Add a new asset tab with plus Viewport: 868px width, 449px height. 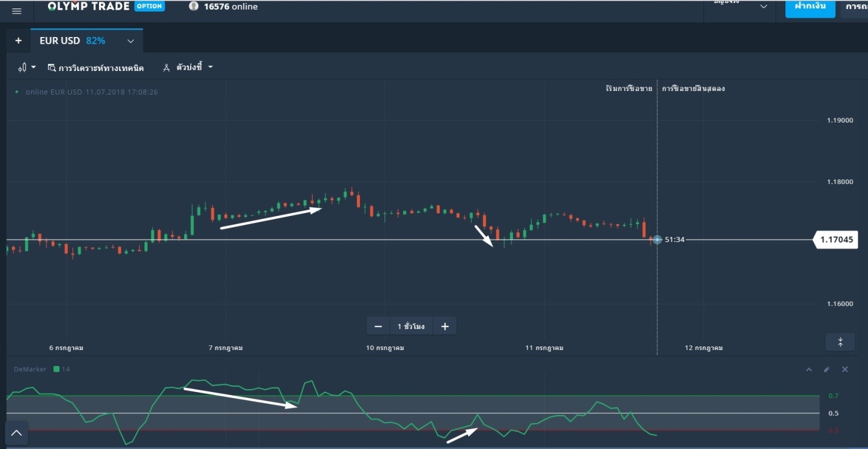[18, 41]
